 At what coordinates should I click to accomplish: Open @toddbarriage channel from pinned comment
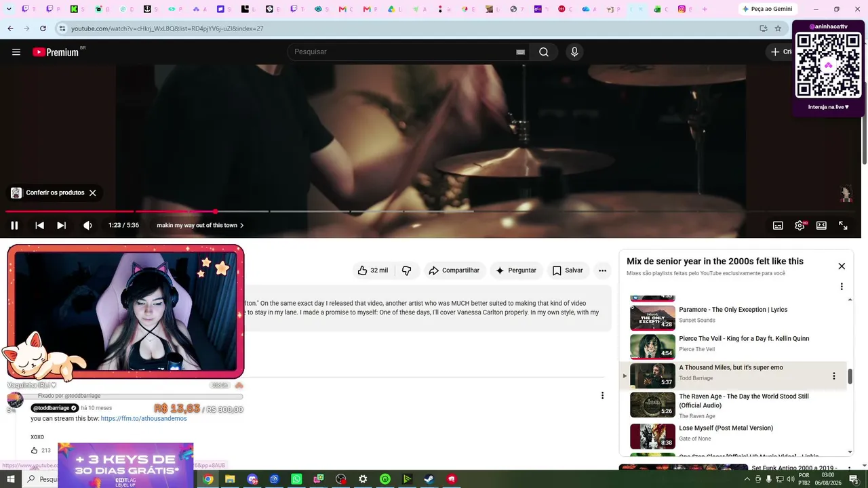click(x=55, y=408)
